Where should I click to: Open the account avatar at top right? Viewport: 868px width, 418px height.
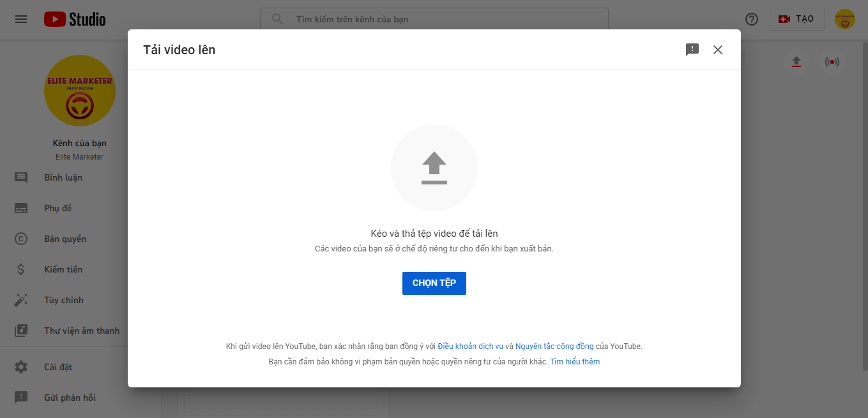pos(844,19)
